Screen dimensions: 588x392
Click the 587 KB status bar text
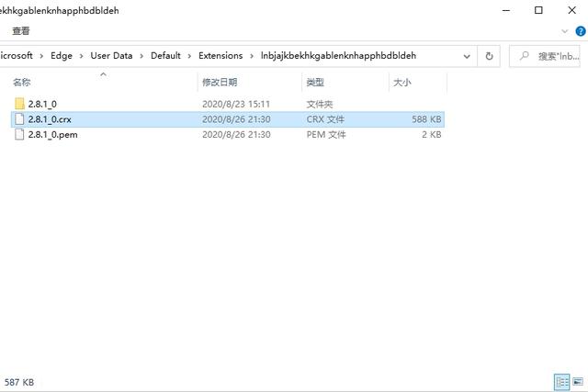tap(19, 382)
